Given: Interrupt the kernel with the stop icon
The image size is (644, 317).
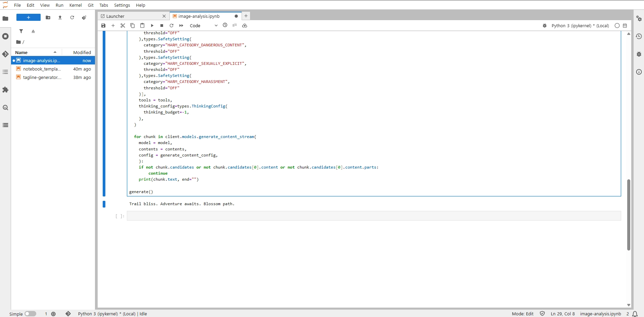Looking at the screenshot, I should tap(162, 26).
